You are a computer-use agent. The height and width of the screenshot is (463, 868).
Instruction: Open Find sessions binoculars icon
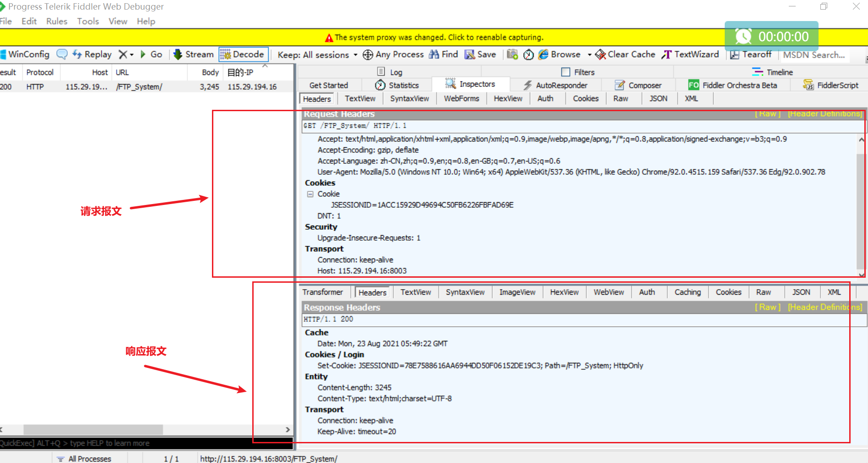pyautogui.click(x=434, y=54)
